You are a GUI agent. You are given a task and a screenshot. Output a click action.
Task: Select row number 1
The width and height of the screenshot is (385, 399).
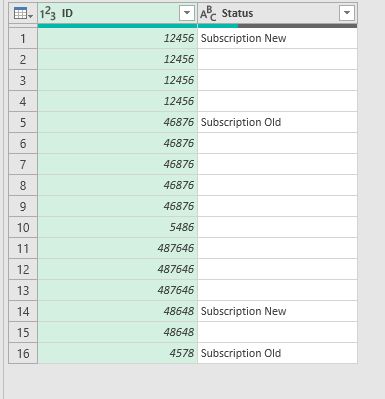coord(23,38)
